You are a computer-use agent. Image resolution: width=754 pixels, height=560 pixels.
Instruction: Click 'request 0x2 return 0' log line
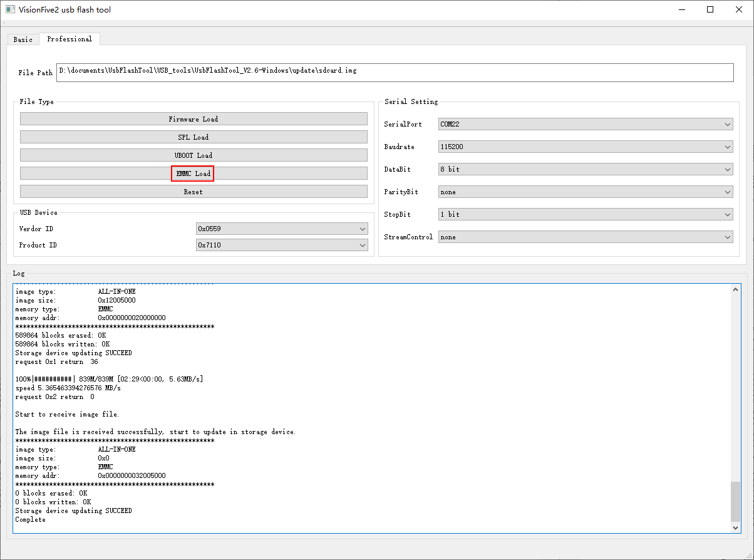point(54,397)
